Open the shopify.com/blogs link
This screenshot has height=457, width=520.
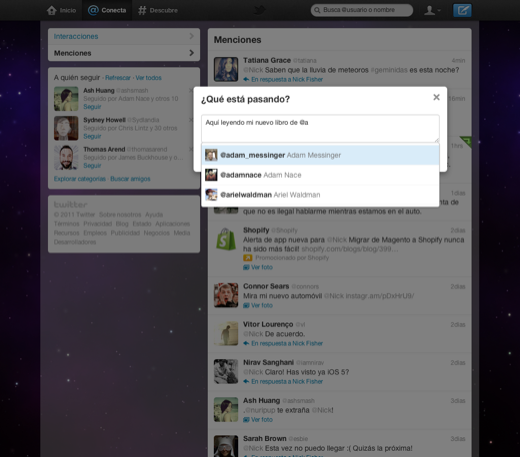point(350,249)
